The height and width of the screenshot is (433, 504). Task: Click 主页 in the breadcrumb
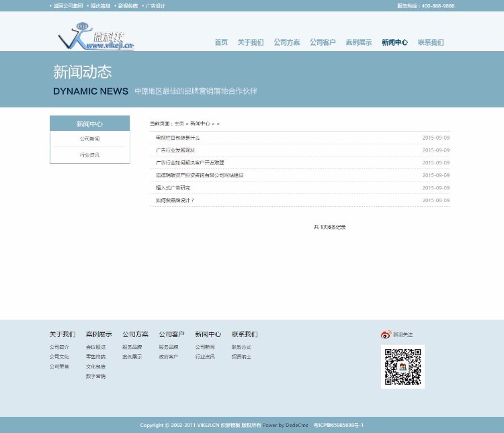[x=179, y=124]
